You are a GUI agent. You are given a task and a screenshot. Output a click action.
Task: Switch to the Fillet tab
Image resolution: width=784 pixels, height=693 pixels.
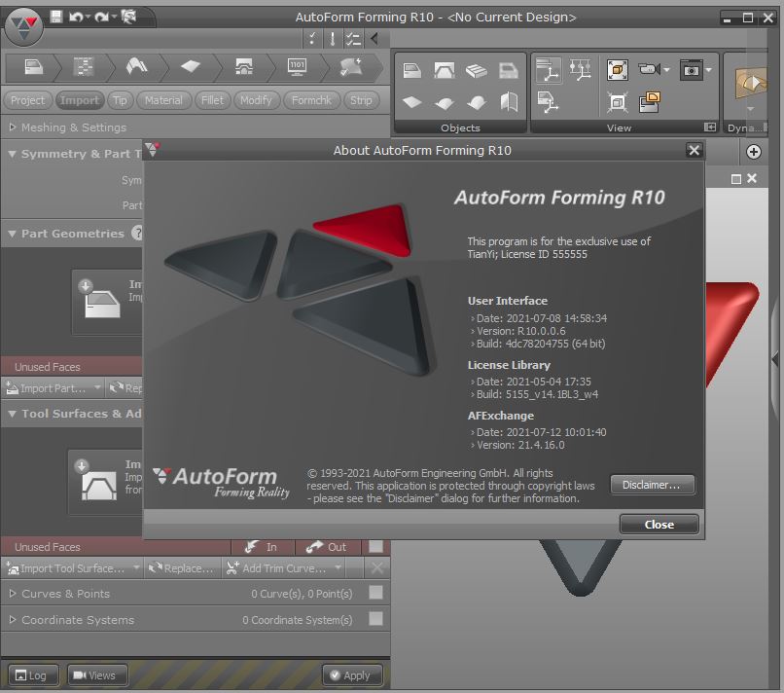click(212, 100)
